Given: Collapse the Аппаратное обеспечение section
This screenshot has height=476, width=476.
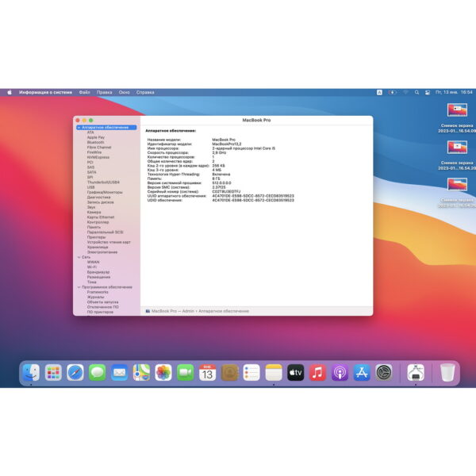Looking at the screenshot, I should [x=79, y=128].
